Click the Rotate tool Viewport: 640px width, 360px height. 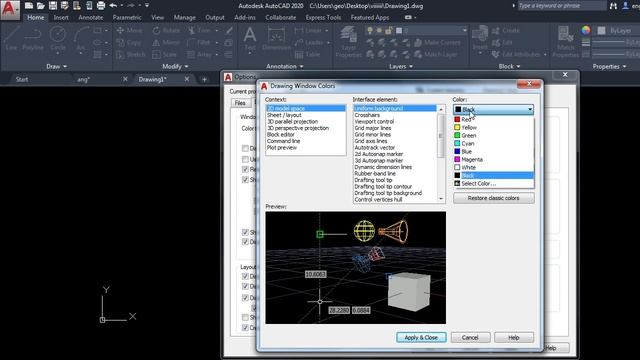(166, 31)
